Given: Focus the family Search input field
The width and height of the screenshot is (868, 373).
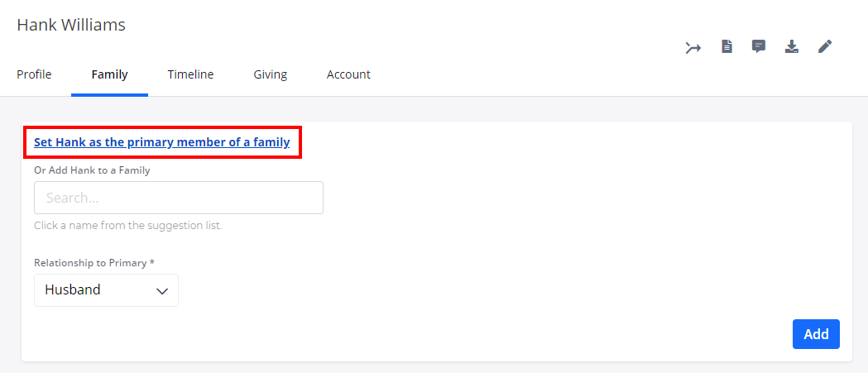Looking at the screenshot, I should tap(179, 198).
